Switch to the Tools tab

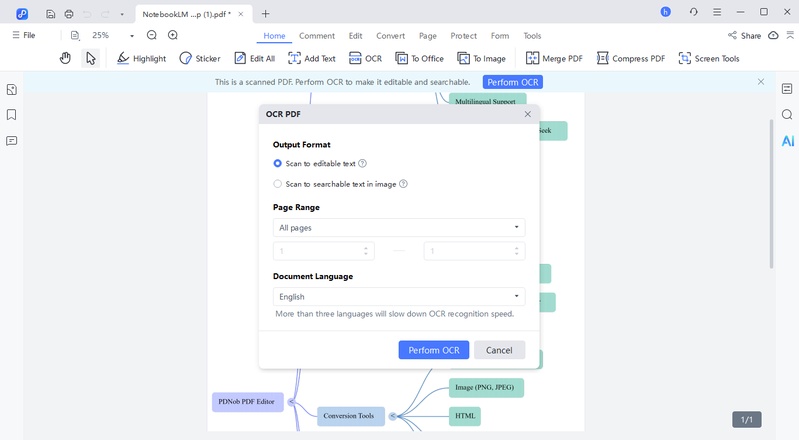pos(532,36)
